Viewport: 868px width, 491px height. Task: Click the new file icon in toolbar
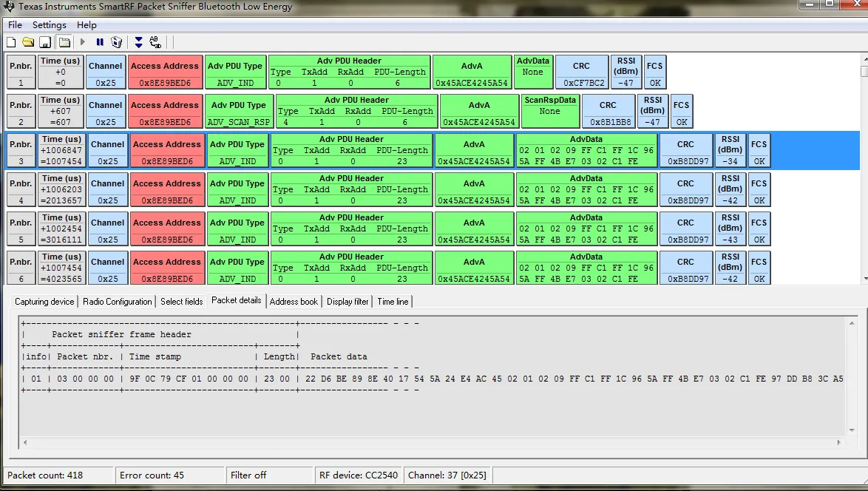point(11,42)
